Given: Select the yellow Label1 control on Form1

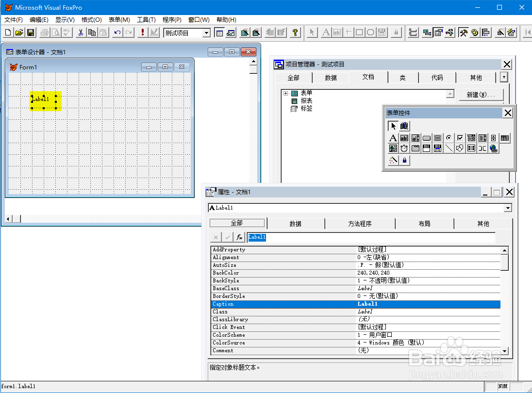Looking at the screenshot, I should coord(46,101).
